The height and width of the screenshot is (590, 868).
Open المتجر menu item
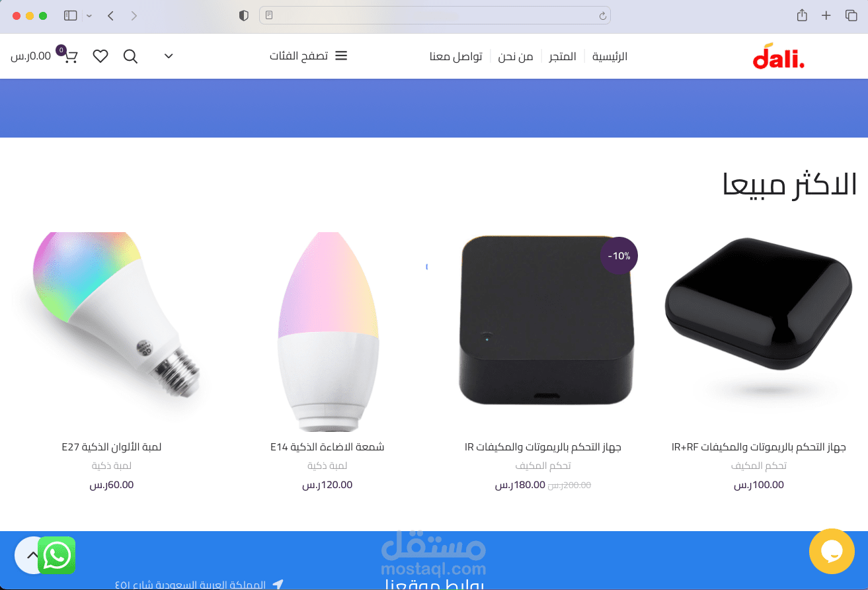point(563,56)
